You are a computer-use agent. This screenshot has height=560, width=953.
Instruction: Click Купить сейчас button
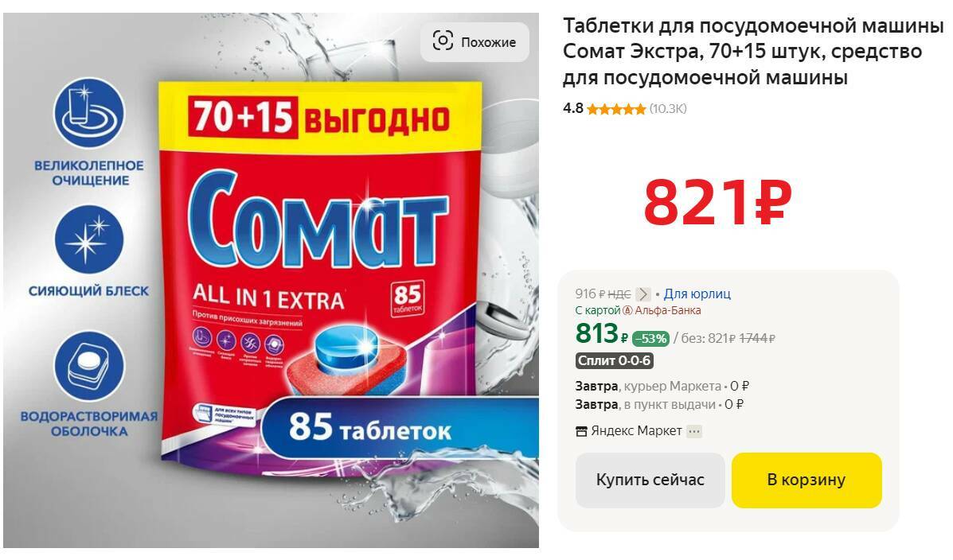(x=650, y=480)
